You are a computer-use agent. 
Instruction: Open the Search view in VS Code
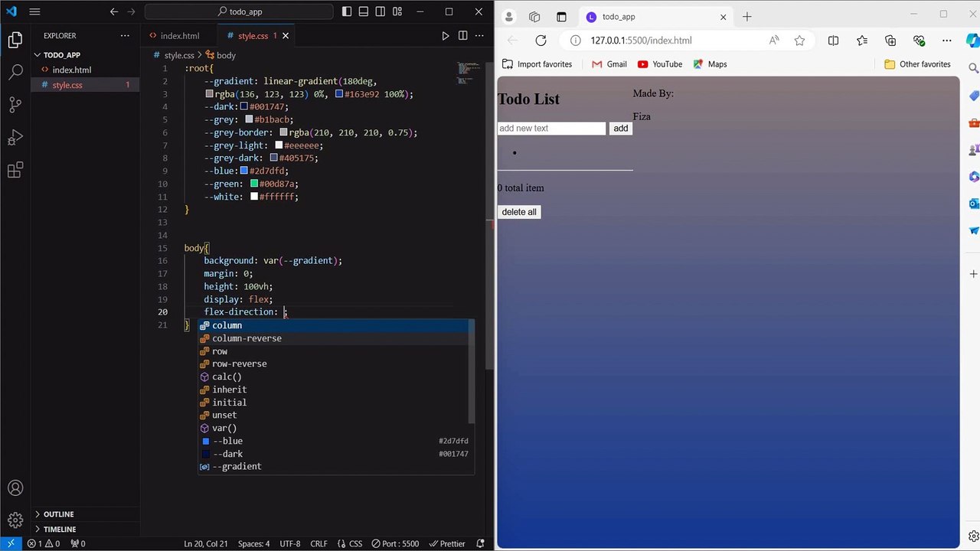click(x=15, y=73)
